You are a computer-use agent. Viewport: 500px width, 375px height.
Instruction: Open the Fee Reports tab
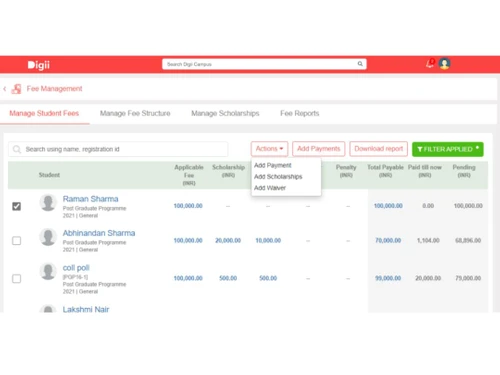(300, 113)
